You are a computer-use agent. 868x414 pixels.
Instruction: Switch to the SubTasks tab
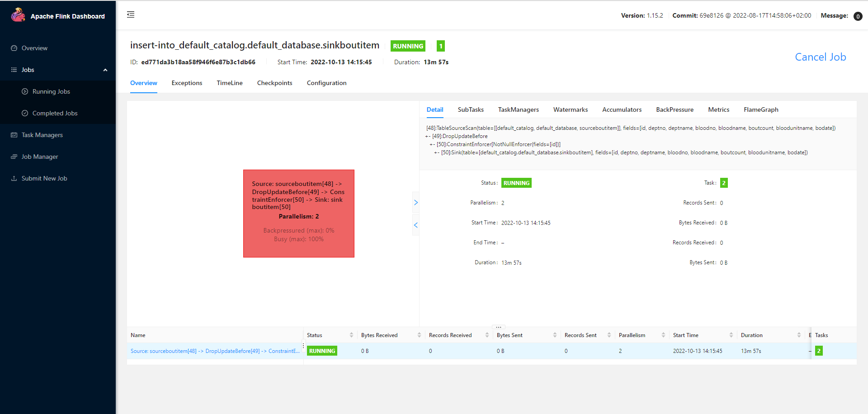tap(471, 109)
